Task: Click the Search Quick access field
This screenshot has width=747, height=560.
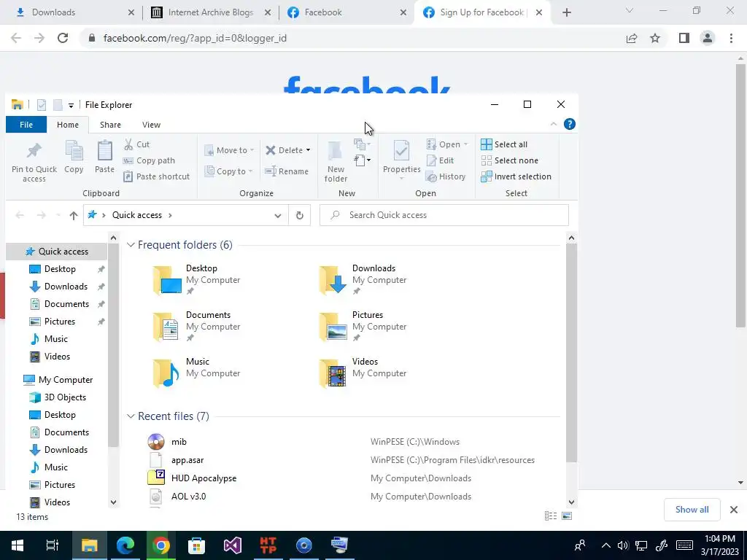Action: point(444,215)
